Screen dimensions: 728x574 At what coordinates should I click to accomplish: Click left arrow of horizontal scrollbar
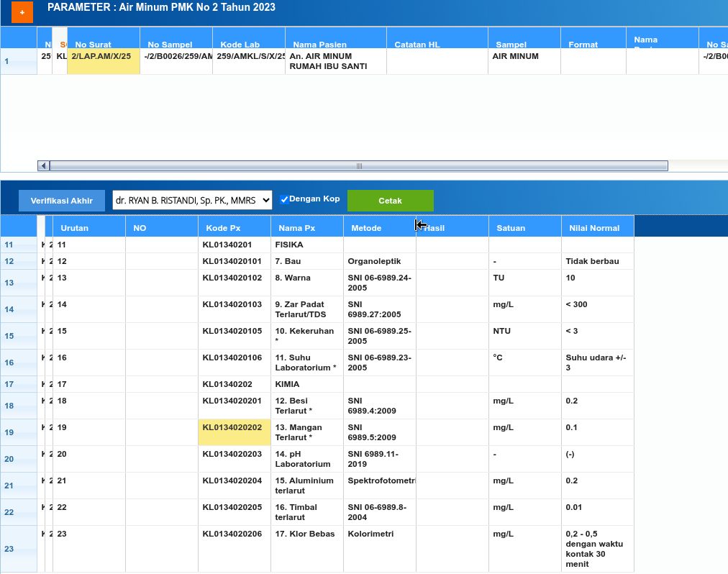pos(43,165)
